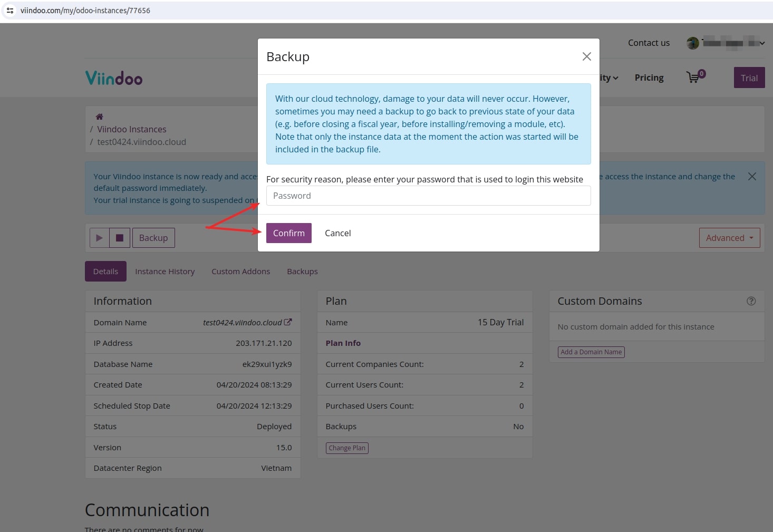Click the Password input field

click(428, 196)
